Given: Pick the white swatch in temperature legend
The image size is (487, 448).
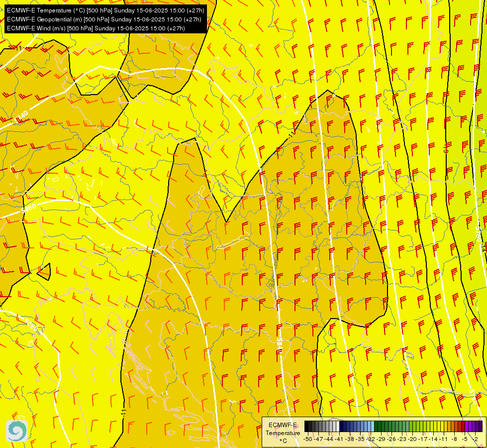Looking at the screenshot, I should (x=338, y=426).
